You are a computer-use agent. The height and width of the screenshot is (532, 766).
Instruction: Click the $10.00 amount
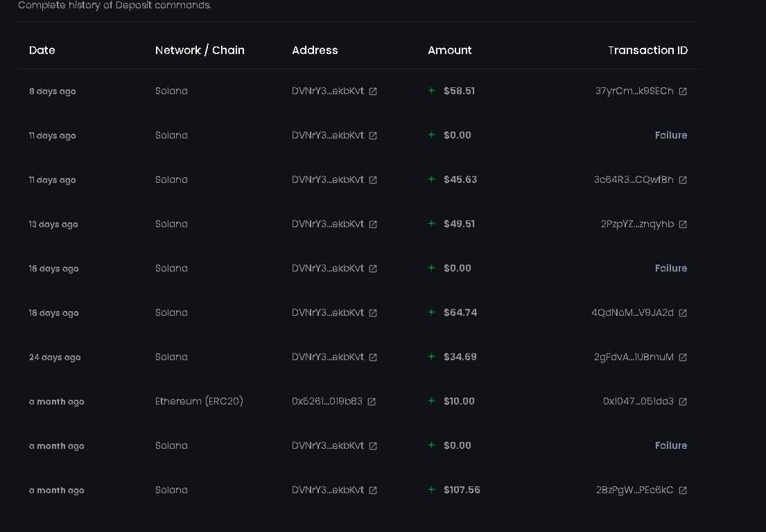point(459,401)
